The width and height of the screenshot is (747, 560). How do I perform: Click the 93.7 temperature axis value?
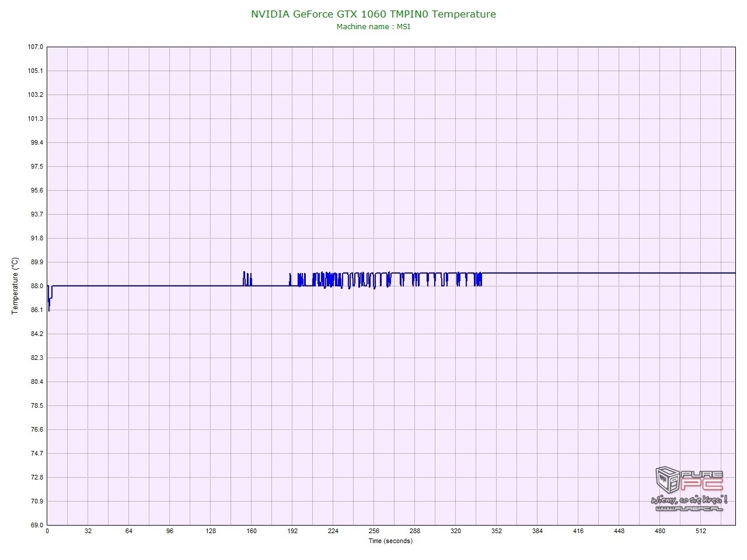[x=37, y=214]
